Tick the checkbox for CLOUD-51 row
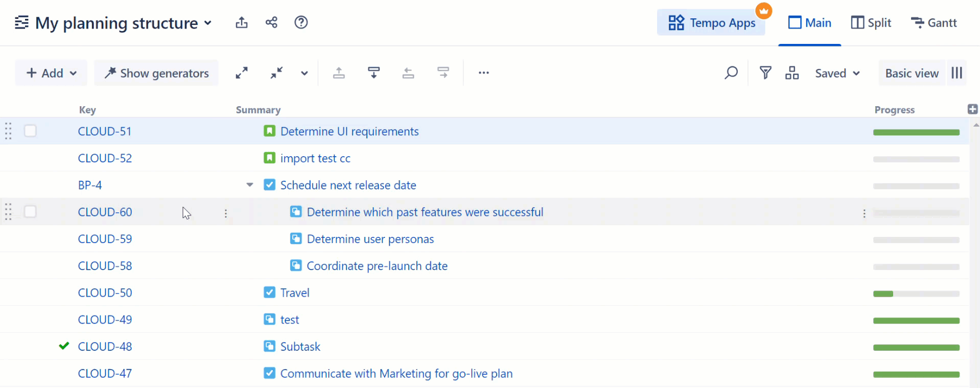 point(31,131)
